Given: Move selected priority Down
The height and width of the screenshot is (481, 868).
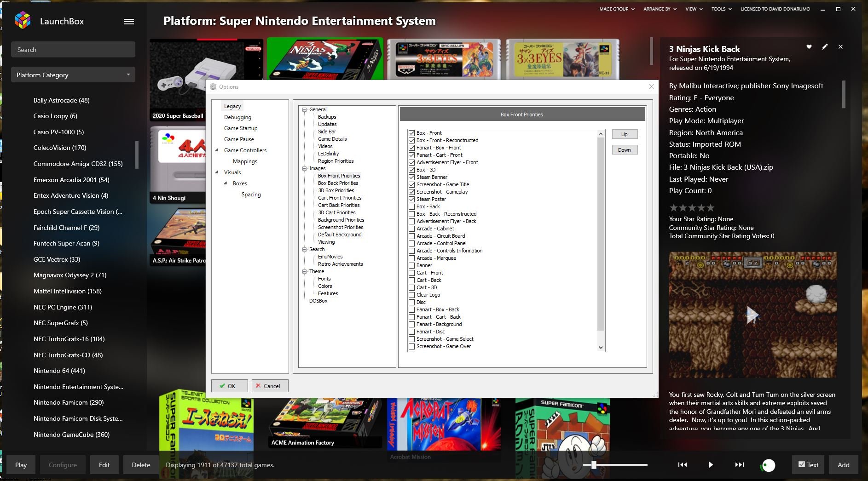Looking at the screenshot, I should (x=625, y=150).
